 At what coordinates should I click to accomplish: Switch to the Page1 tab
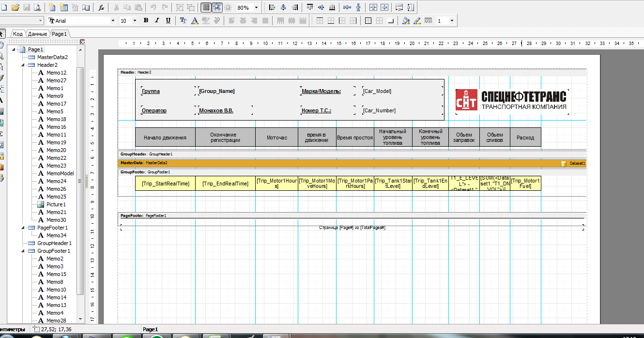tap(60, 34)
